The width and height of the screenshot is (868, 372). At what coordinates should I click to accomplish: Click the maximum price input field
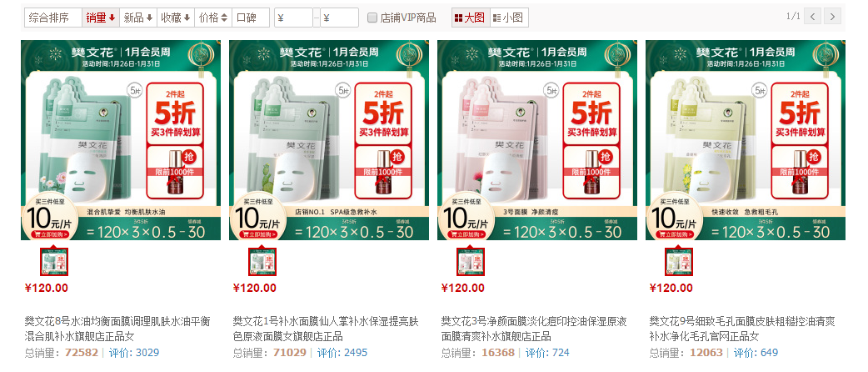tap(339, 18)
